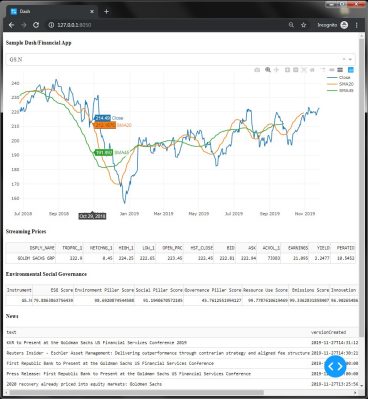The height and width of the screenshot is (399, 368).
Task: Open the blue Dash dev tools button
Action: [x=335, y=366]
